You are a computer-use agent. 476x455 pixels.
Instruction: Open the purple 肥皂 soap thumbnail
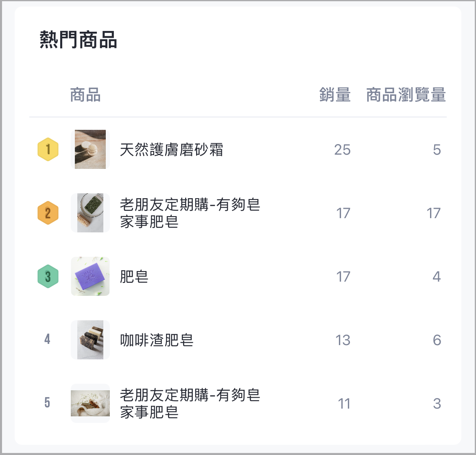click(x=90, y=276)
